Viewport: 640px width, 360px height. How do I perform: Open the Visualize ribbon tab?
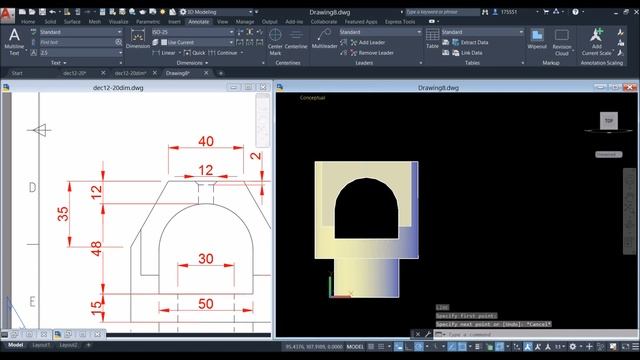118,22
